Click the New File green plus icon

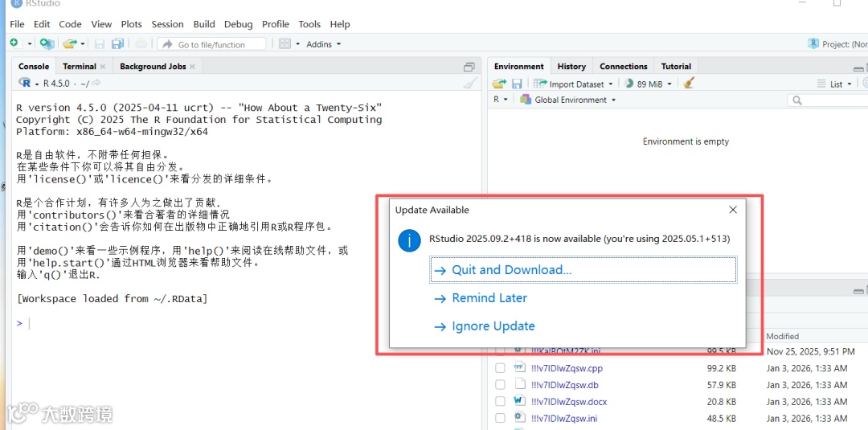click(x=14, y=43)
